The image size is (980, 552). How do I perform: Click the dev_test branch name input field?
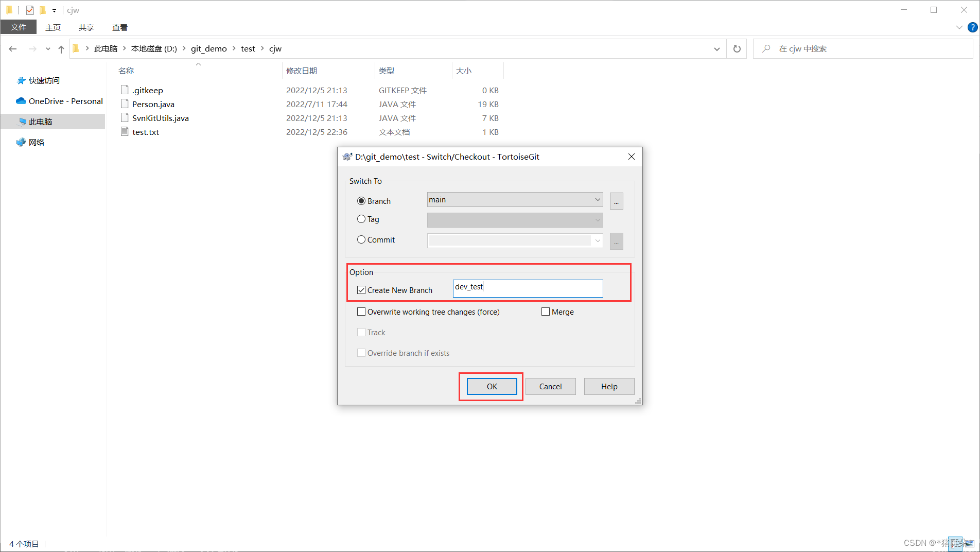(x=527, y=288)
